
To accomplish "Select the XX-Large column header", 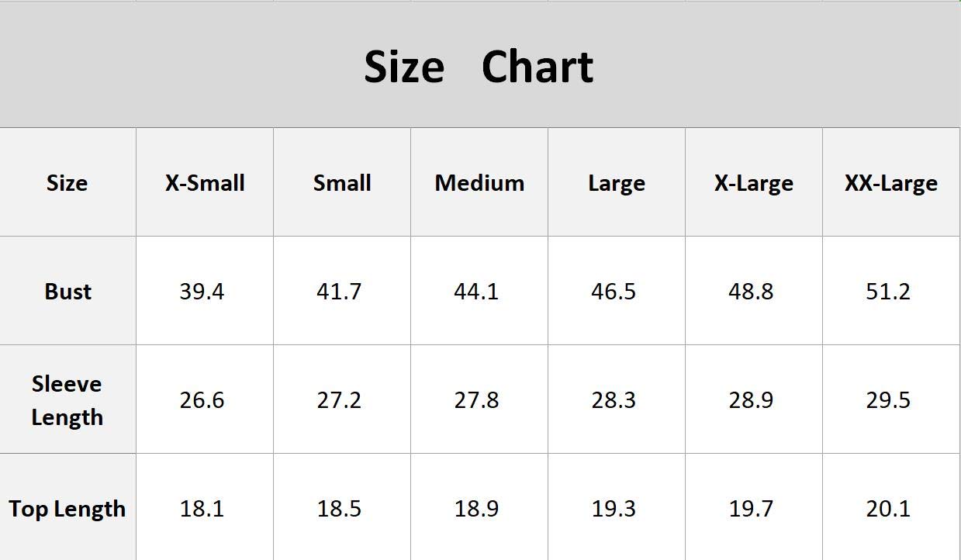I will (x=890, y=183).
